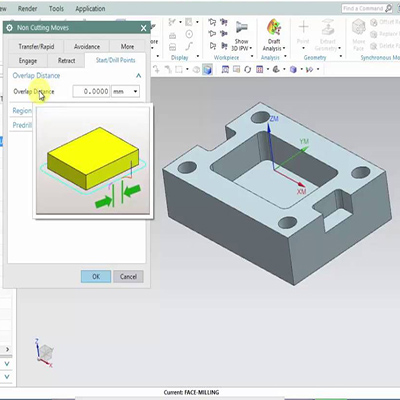The image size is (400, 400).
Task: Click the circle icon in Display group
Action: point(189,34)
